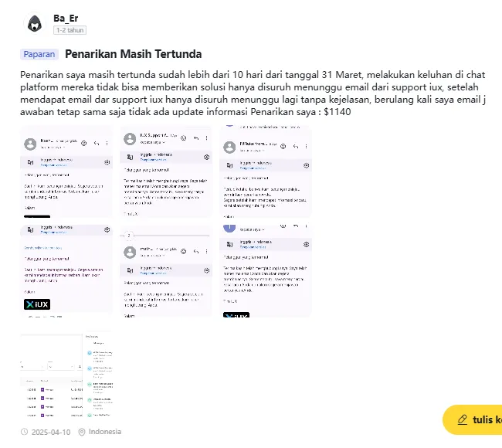Click the 2025-04-10 post date
The height and width of the screenshot is (448, 502).
coord(51,432)
